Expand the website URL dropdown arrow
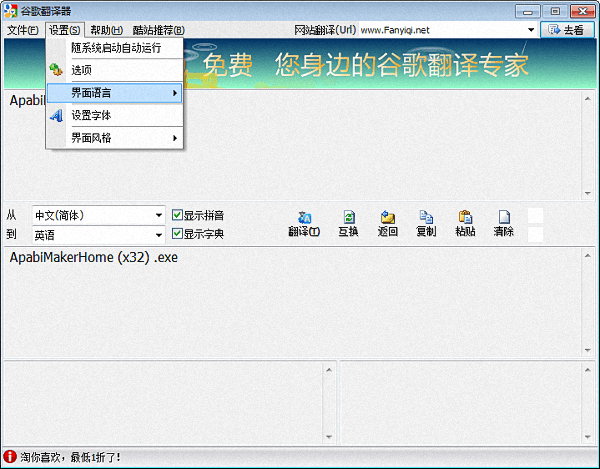The height and width of the screenshot is (469, 600). click(531, 30)
